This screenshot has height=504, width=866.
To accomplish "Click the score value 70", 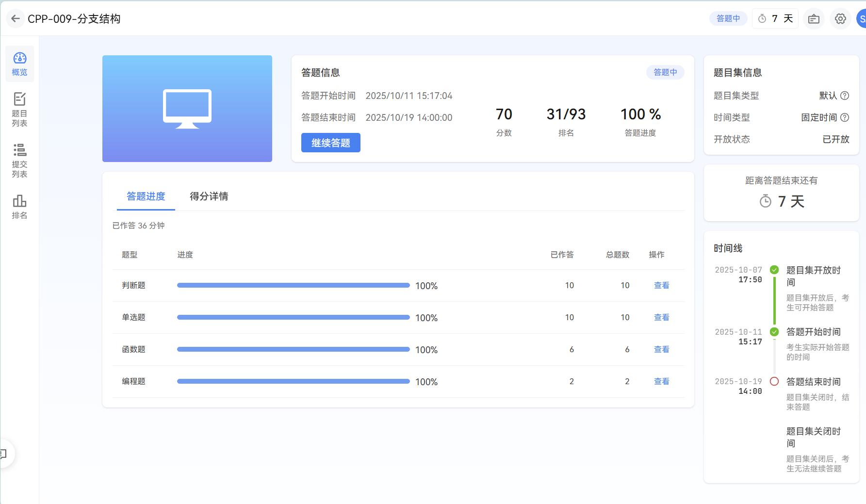I will [504, 114].
